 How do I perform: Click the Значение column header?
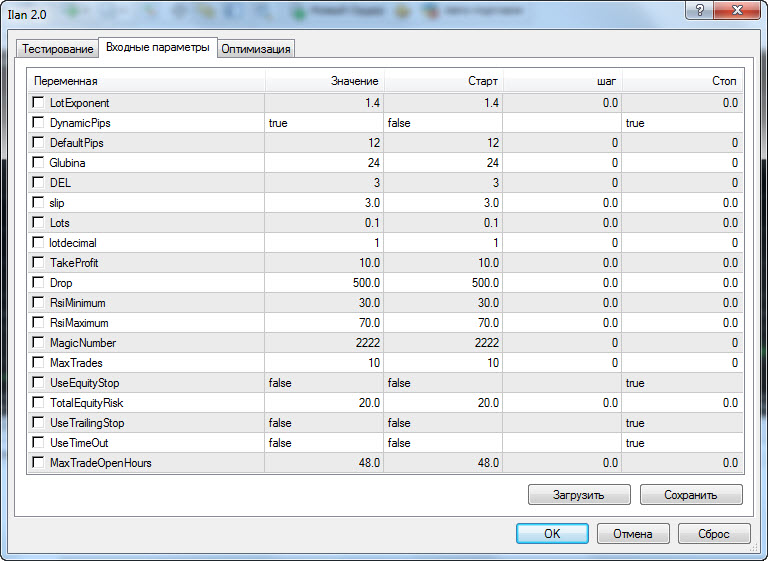point(324,81)
